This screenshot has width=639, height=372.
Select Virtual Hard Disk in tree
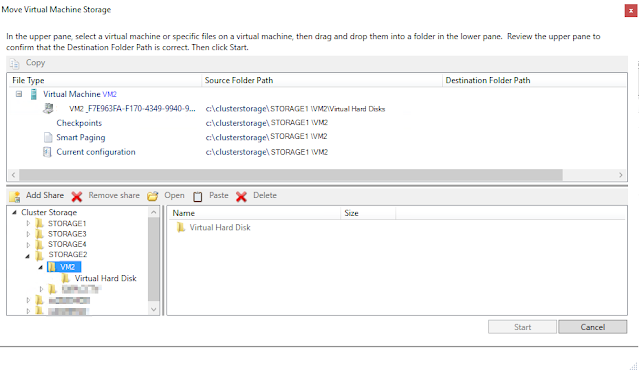(106, 278)
